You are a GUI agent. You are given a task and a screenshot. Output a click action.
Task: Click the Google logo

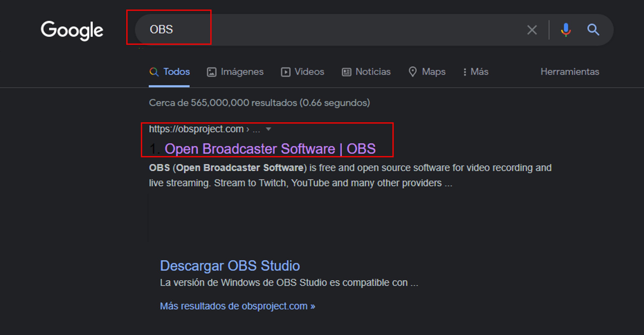coord(72,30)
